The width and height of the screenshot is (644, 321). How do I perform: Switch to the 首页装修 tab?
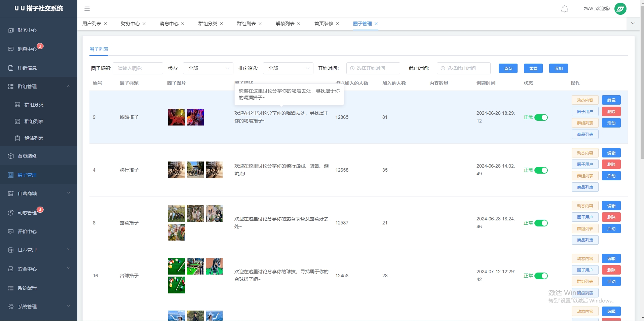coord(324,24)
